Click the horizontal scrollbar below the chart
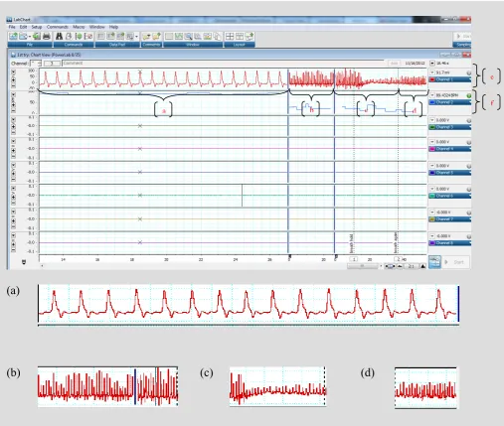 [x=362, y=266]
